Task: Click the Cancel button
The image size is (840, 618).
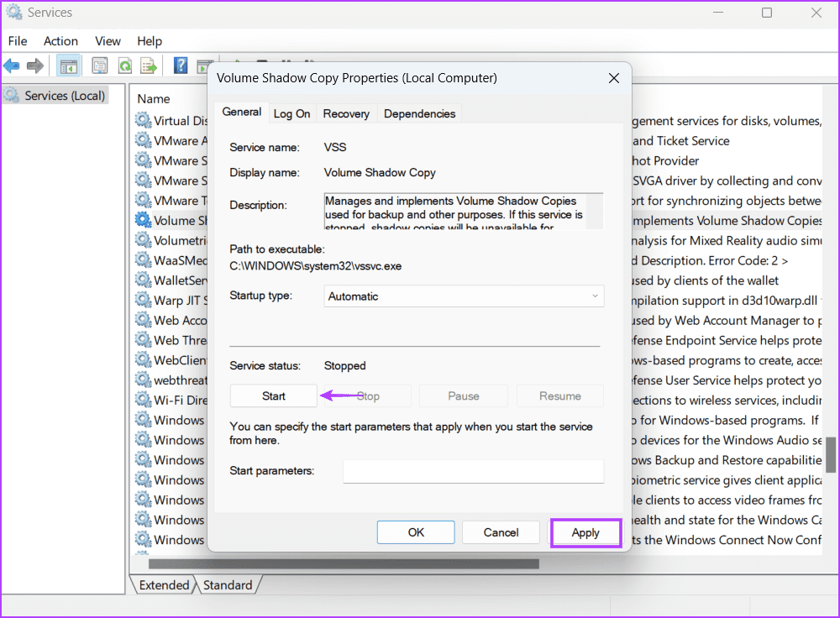Action: tap(501, 532)
